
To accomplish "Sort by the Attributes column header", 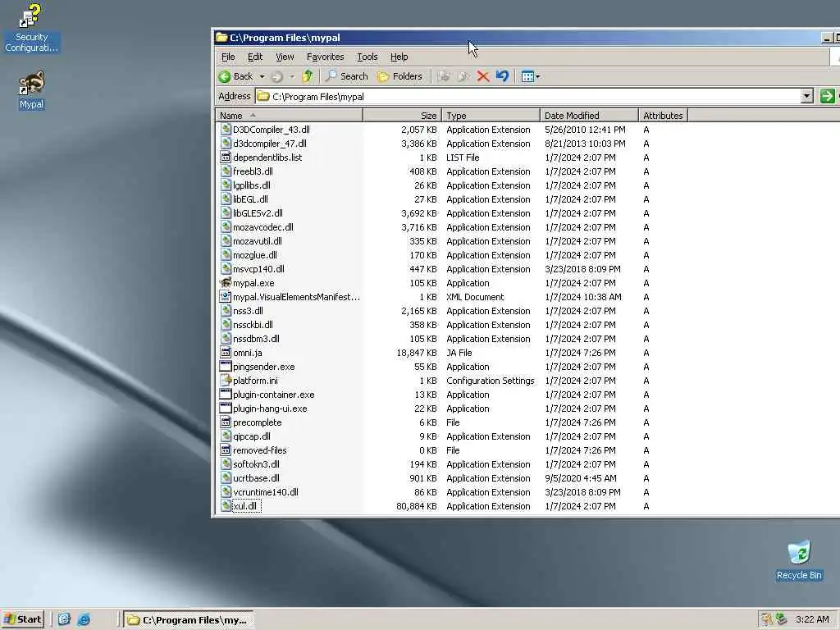I will [663, 115].
